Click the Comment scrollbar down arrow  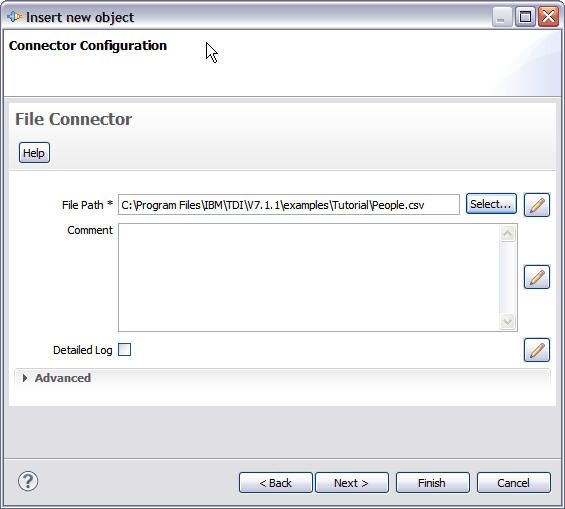click(507, 321)
